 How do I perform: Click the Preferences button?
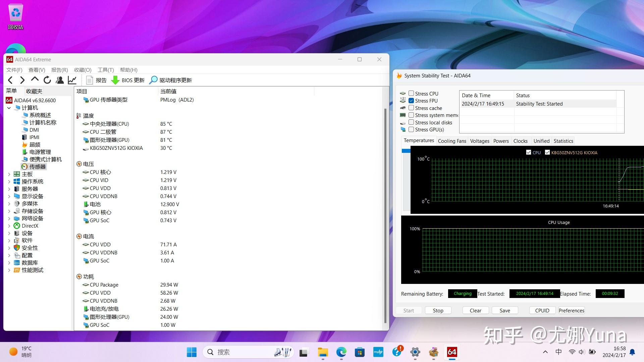point(571,310)
